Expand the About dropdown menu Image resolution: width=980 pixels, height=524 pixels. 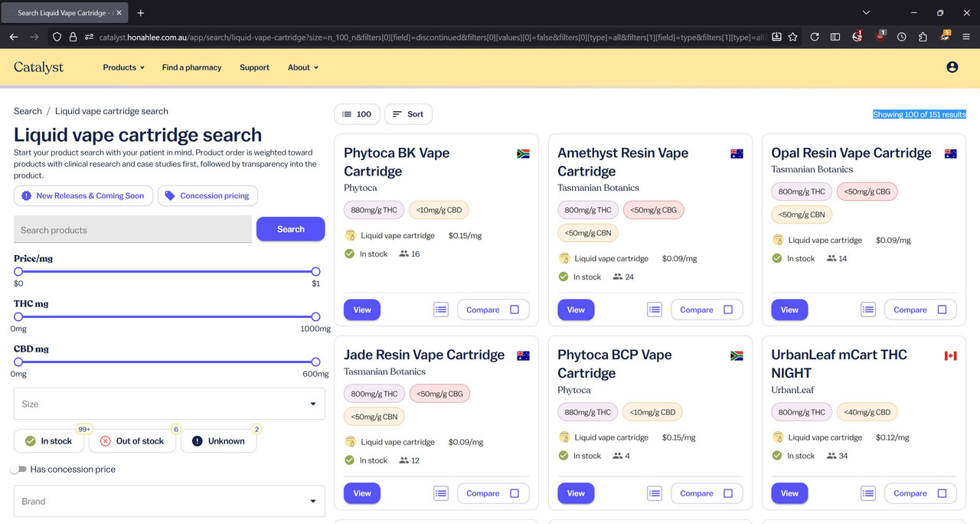point(303,67)
